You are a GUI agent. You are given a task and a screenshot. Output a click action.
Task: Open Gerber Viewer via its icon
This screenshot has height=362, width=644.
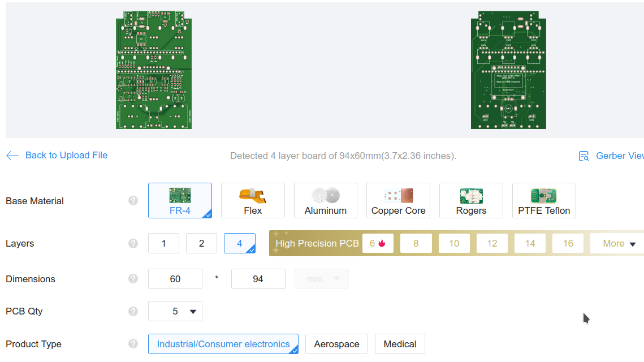click(x=584, y=156)
